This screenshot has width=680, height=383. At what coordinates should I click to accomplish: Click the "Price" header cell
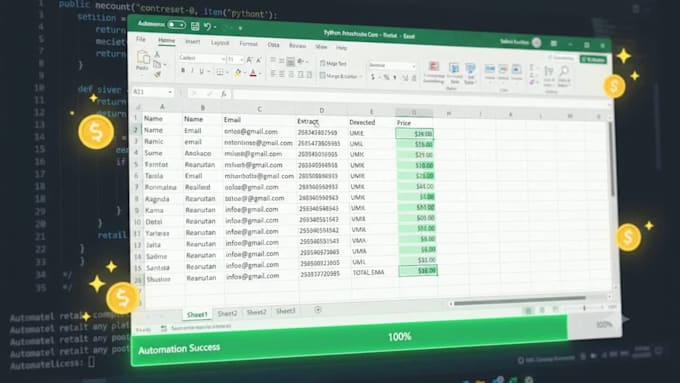point(403,123)
